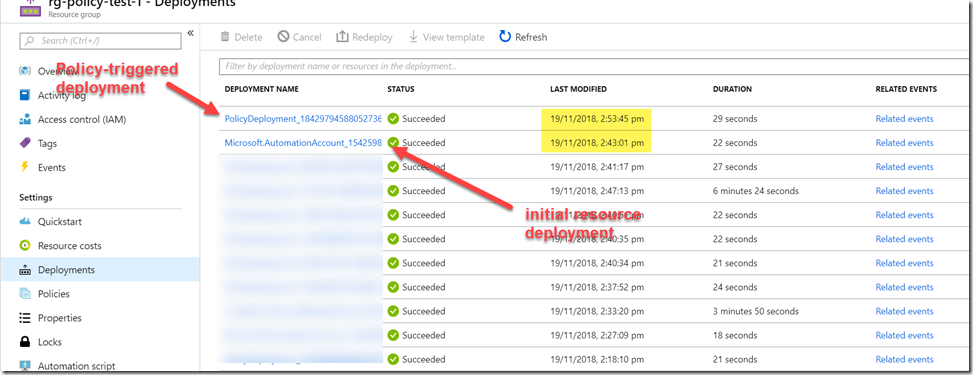Open Related events for the 2:33:20 pm deployment
The height and width of the screenshot is (375, 973).
pos(904,312)
